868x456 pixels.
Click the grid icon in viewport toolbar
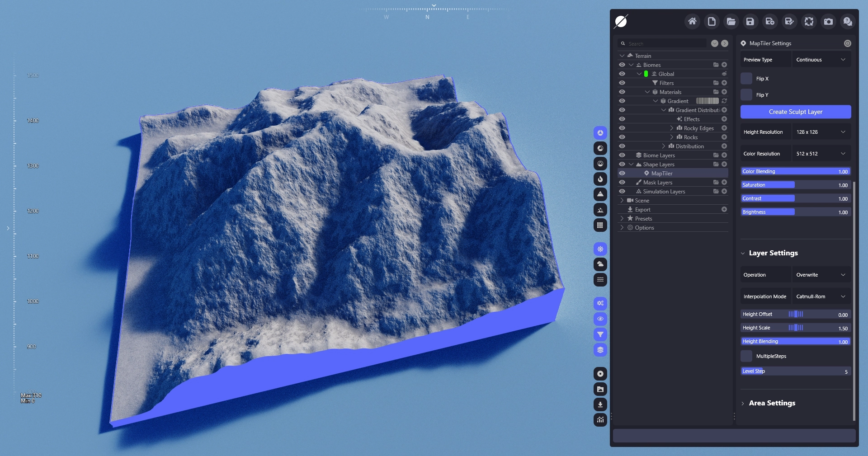click(x=600, y=225)
